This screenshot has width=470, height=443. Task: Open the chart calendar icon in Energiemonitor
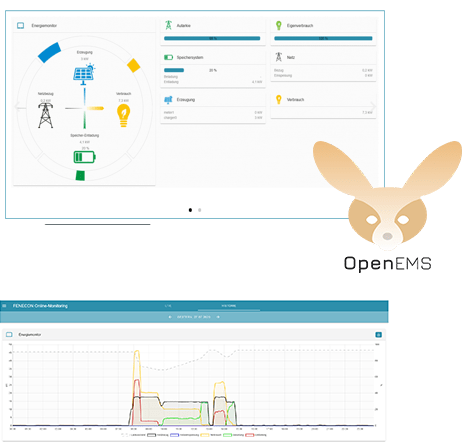378,335
